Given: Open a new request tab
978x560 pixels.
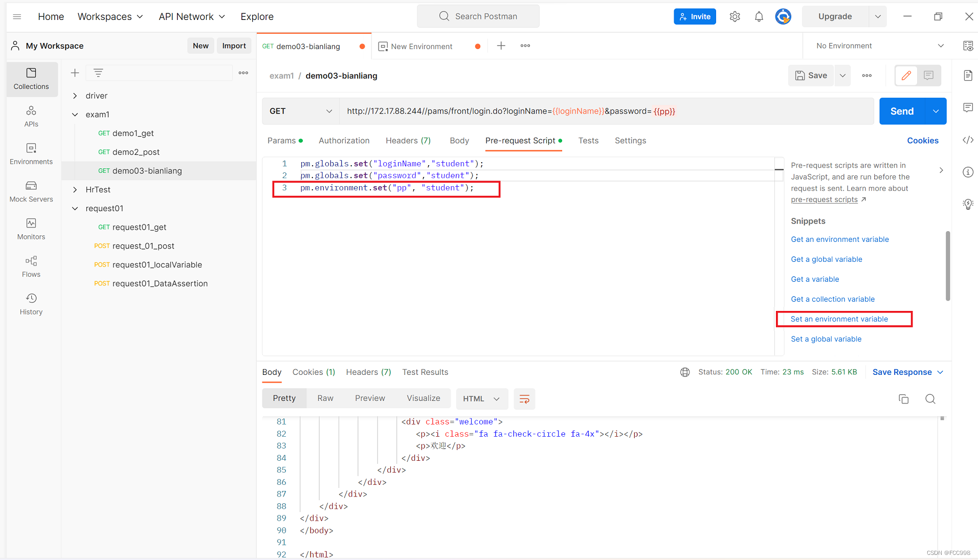Looking at the screenshot, I should click(x=501, y=46).
